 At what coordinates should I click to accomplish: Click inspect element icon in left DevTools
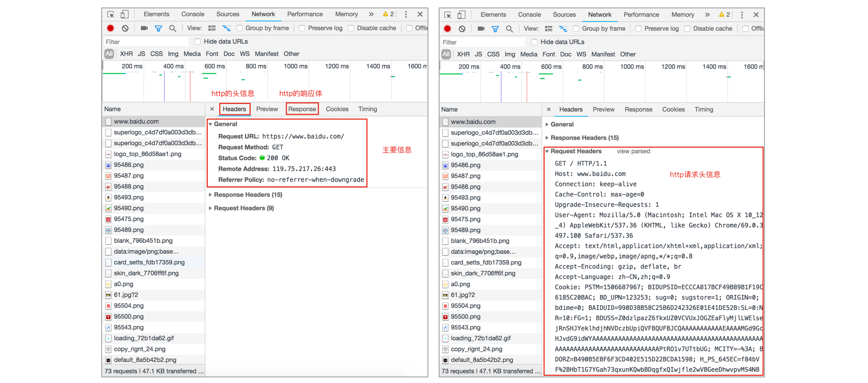click(110, 14)
